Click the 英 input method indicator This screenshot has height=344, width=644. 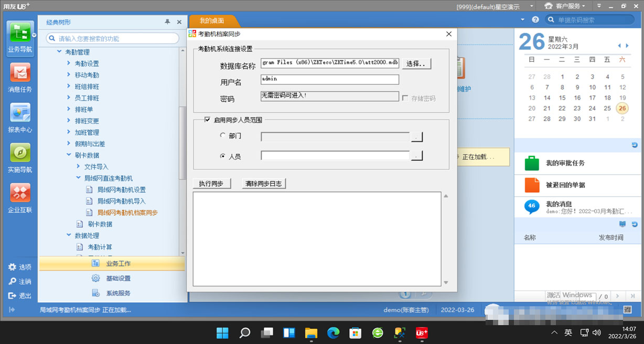568,332
